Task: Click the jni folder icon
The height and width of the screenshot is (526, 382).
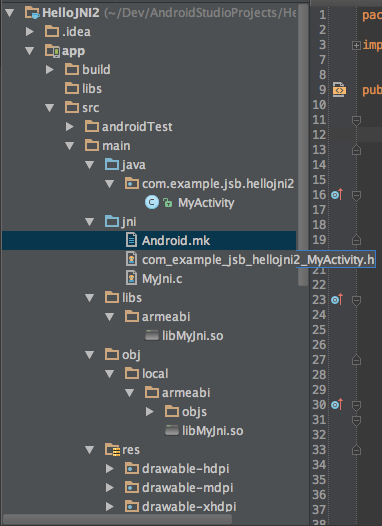Action: click(x=112, y=222)
